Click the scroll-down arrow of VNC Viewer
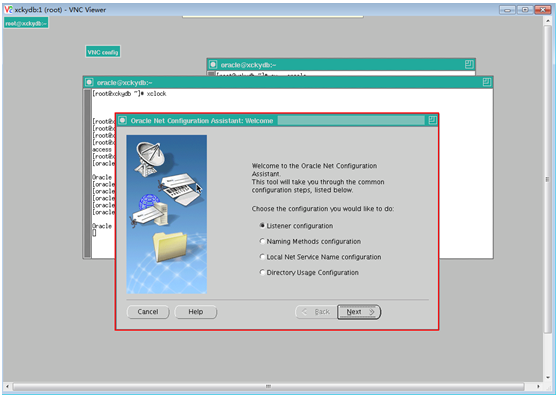556x396 pixels. point(548,377)
